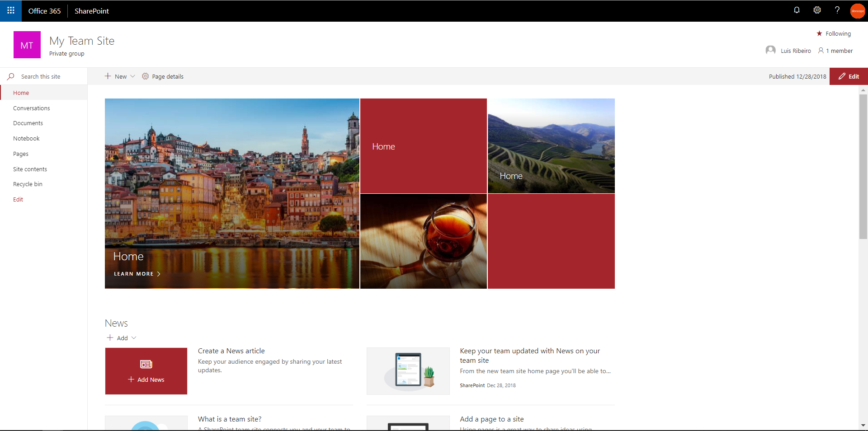Open your account profile picture

[x=857, y=10]
